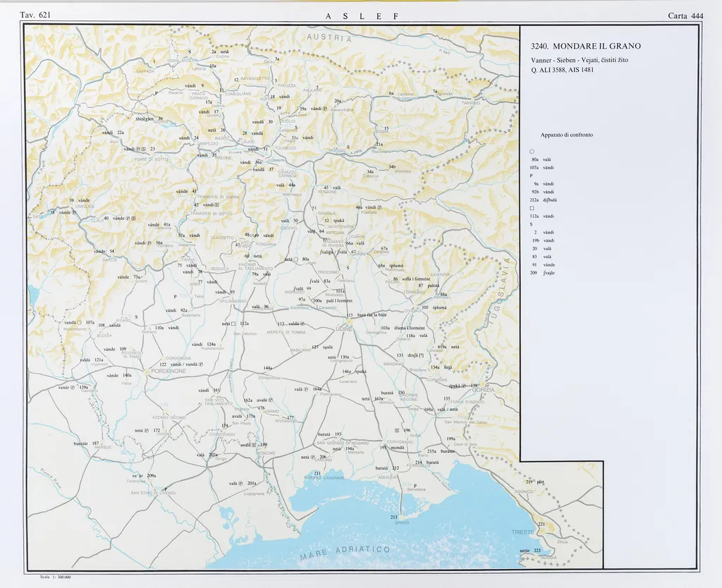722x588 pixels.
Task: Click the TRIESTE label on the map
Action: click(523, 532)
